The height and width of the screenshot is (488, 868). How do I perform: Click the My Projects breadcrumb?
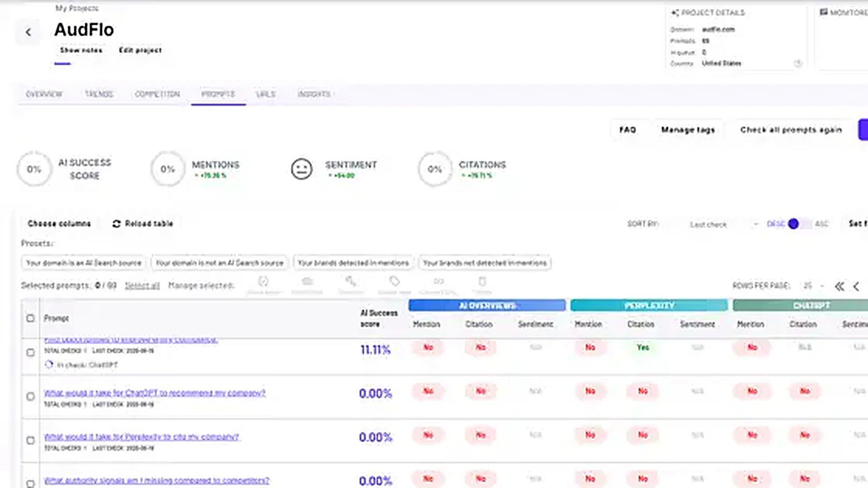[76, 8]
